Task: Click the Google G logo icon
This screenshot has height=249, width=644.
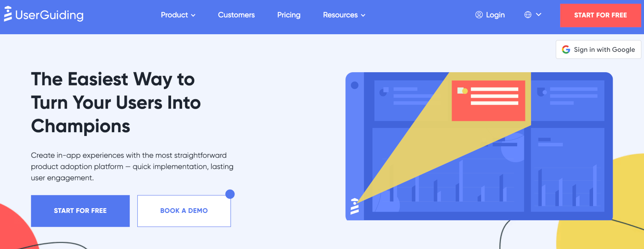Action: 566,50
